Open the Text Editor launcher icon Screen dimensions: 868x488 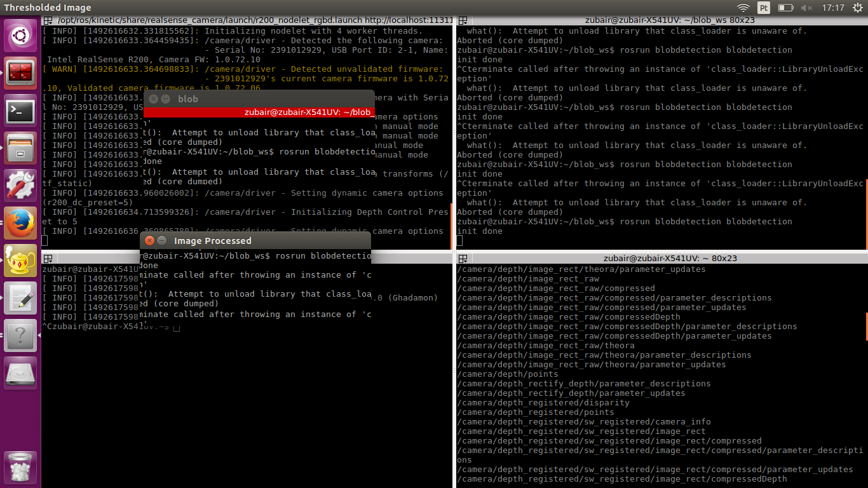[x=20, y=299]
